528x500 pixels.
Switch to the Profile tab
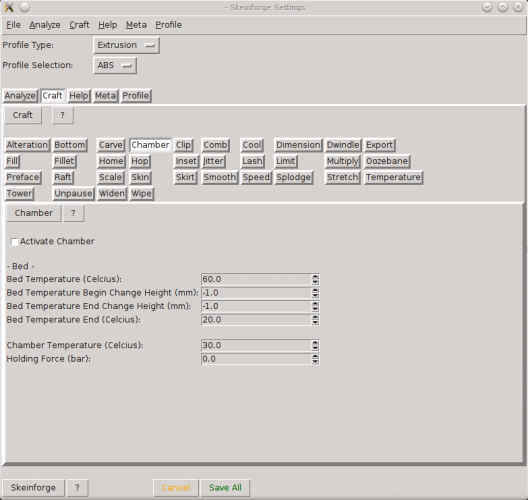click(136, 96)
